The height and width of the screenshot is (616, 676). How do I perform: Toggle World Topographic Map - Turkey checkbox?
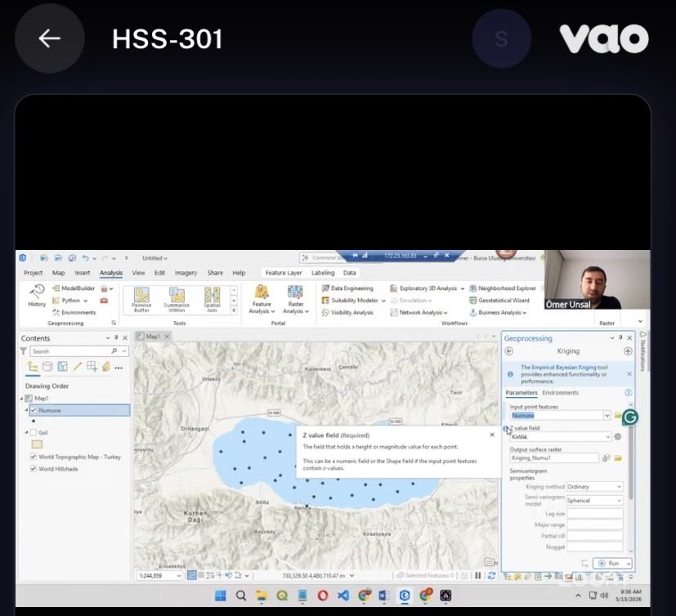[34, 457]
